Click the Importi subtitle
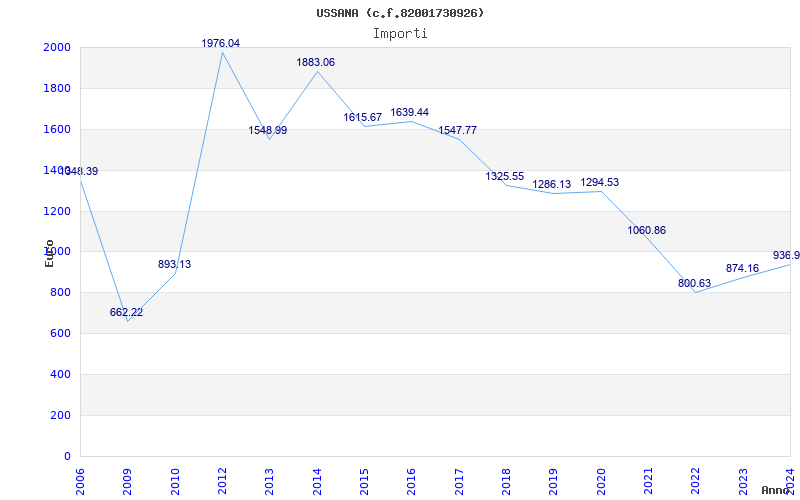Image resolution: width=800 pixels, height=500 pixels. pos(400,34)
